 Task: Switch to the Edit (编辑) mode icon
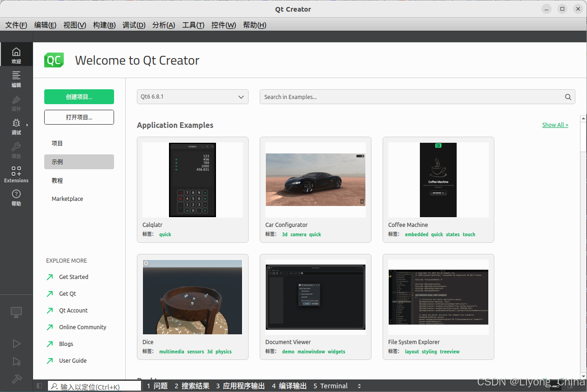tap(16, 78)
